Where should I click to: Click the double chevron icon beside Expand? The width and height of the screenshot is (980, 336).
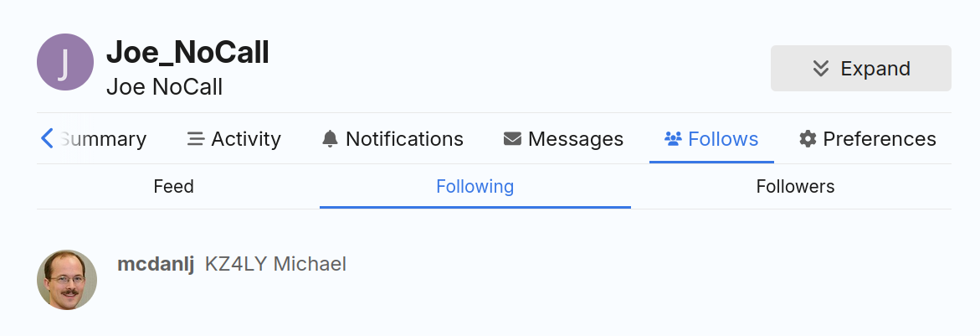(821, 69)
